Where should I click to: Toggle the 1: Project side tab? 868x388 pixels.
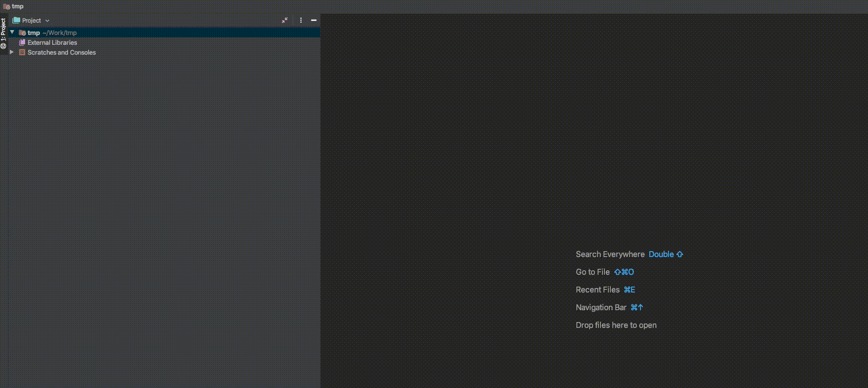3,33
